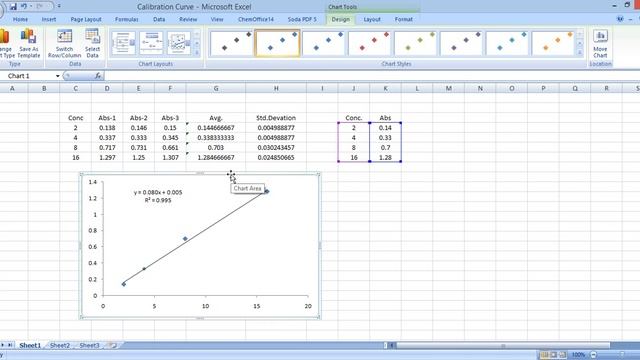
Task: Click the Save icon in quick access toolbar
Action: pos(13,7)
